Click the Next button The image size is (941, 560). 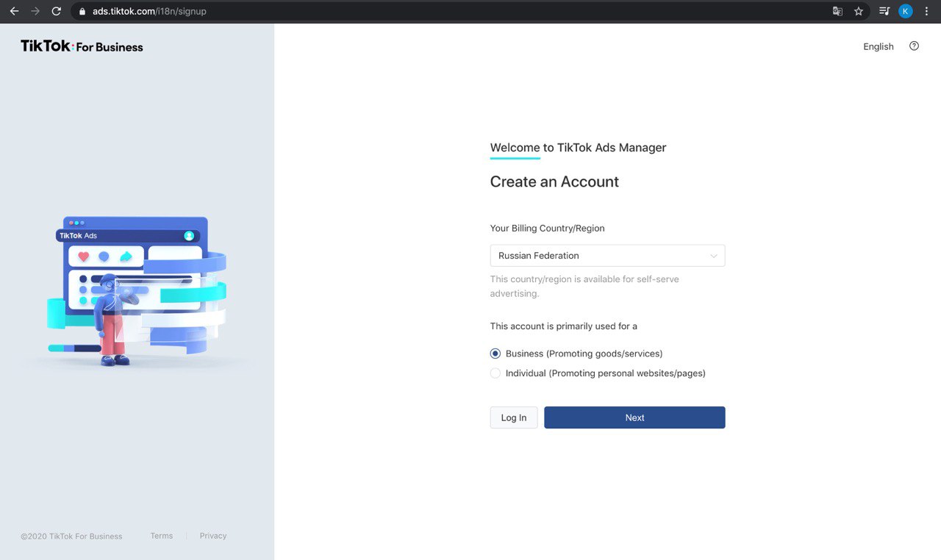pyautogui.click(x=634, y=417)
